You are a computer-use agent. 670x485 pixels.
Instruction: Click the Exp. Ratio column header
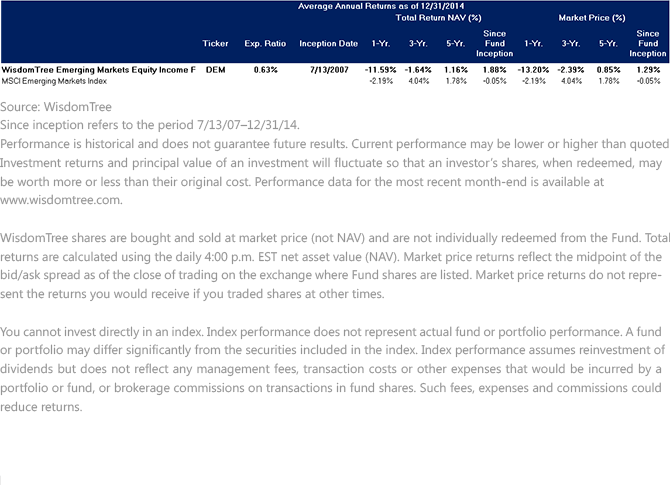tap(265, 44)
